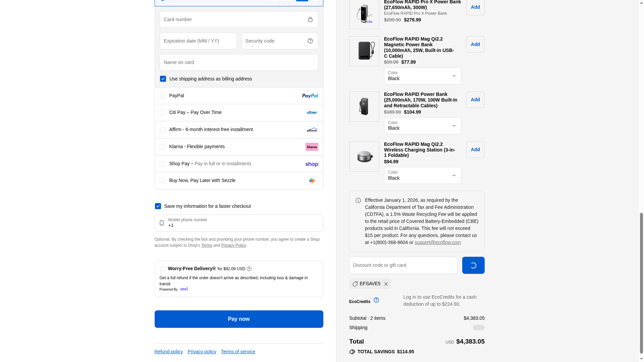Click the Affirm logo icon

(x=312, y=130)
